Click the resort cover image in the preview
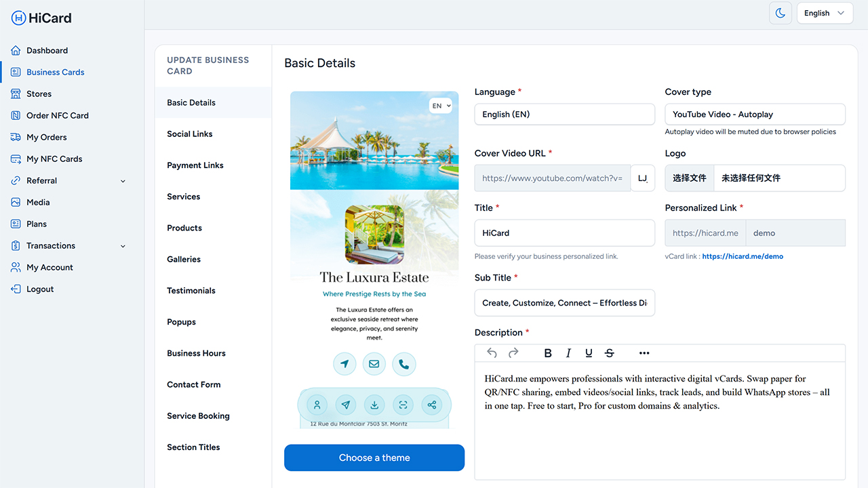The height and width of the screenshot is (488, 868). pyautogui.click(x=374, y=141)
